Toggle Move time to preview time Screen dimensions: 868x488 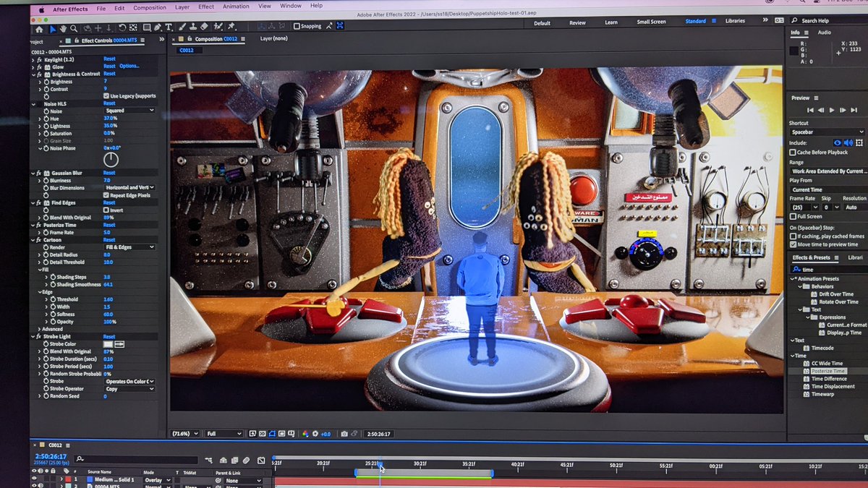point(793,244)
